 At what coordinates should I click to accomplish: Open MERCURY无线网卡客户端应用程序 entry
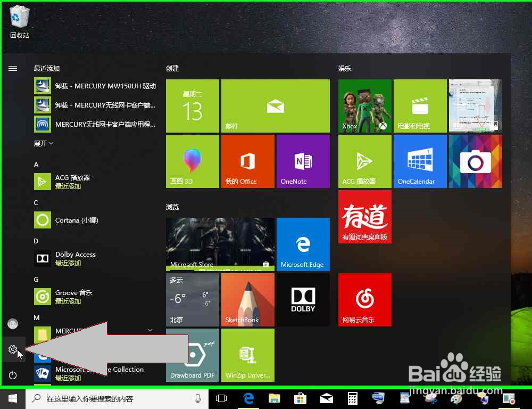[95, 124]
